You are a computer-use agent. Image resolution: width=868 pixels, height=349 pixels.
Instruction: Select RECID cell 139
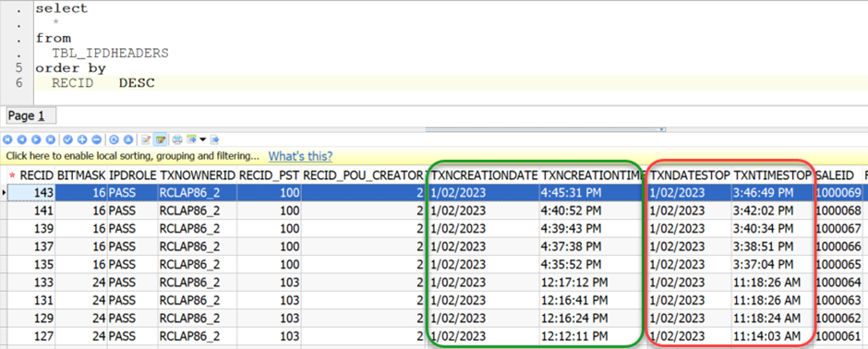[x=31, y=228]
